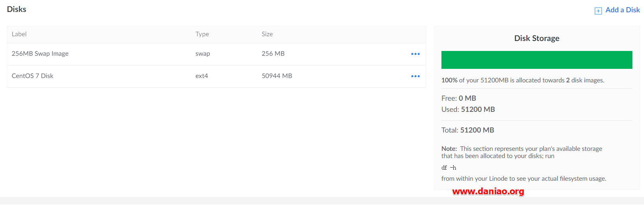This screenshot has height=205, width=644.
Task: Click the plus icon beside Add a Disk
Action: click(x=598, y=11)
